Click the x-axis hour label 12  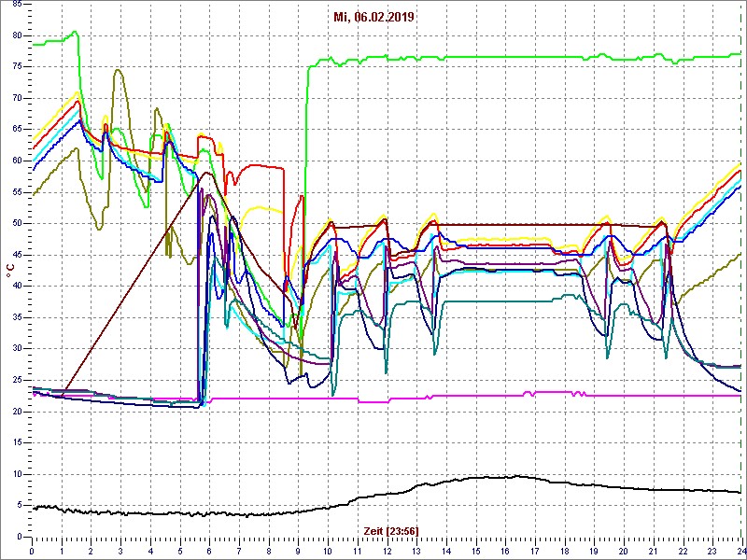pyautogui.click(x=388, y=550)
